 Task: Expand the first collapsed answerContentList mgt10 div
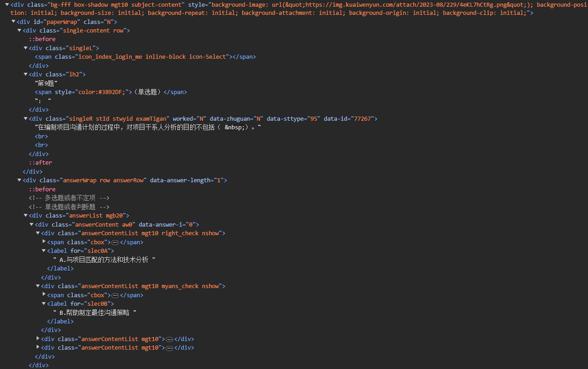click(x=38, y=339)
